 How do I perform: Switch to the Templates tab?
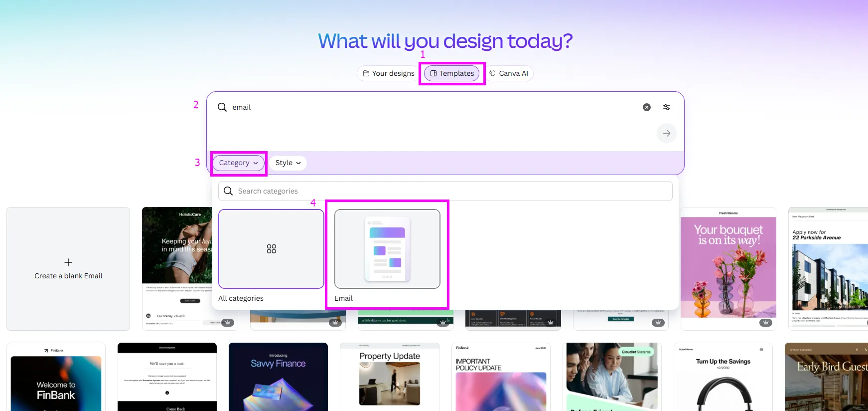(452, 73)
